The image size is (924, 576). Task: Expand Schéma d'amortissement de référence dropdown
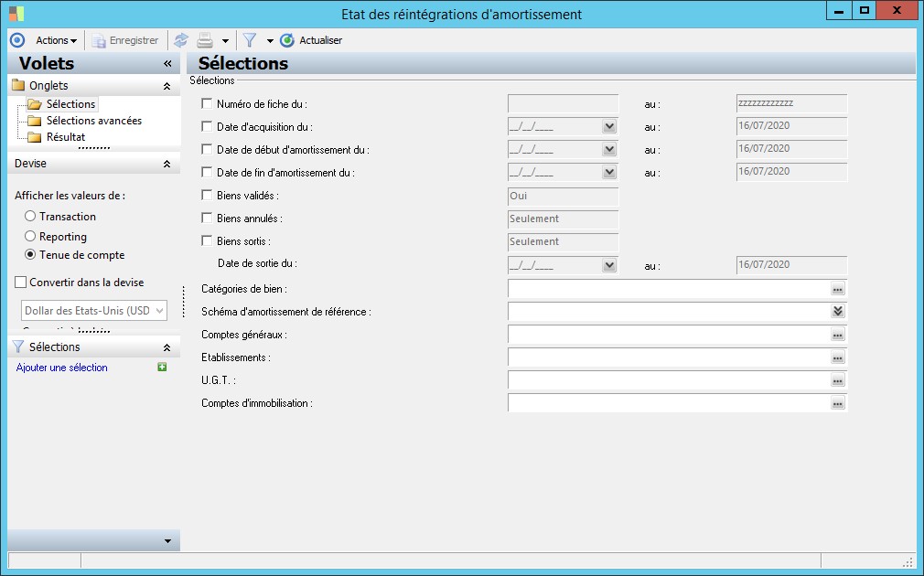837,312
